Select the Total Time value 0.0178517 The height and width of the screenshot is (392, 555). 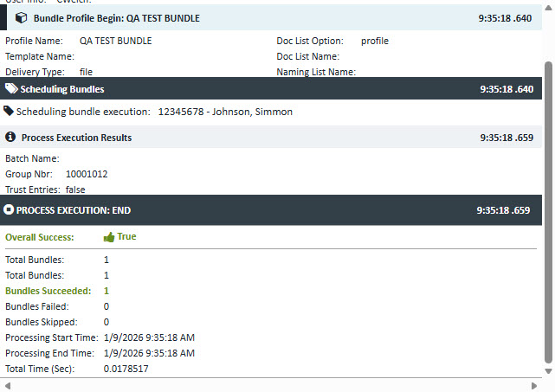tap(126, 369)
